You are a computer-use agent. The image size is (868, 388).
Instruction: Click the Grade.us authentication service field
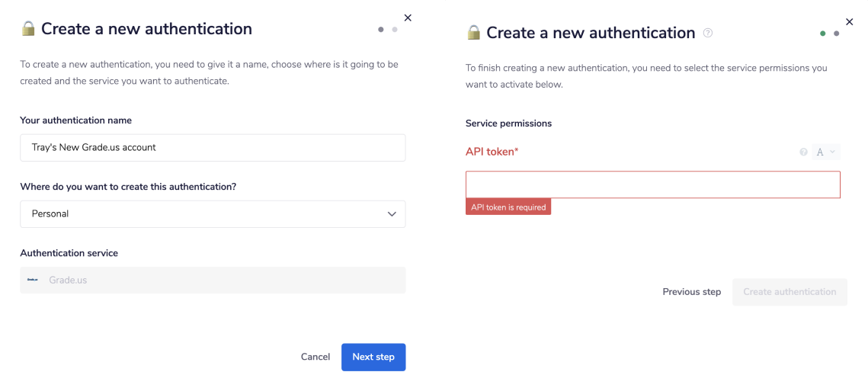click(213, 281)
